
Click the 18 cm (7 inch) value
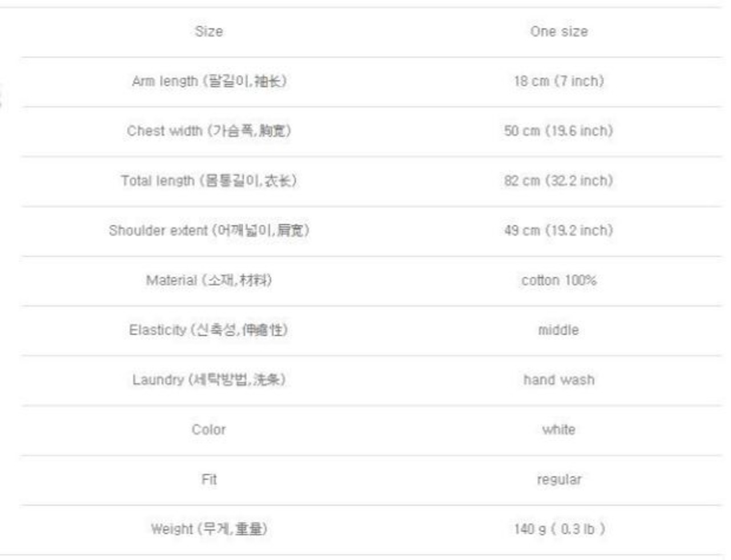(559, 81)
